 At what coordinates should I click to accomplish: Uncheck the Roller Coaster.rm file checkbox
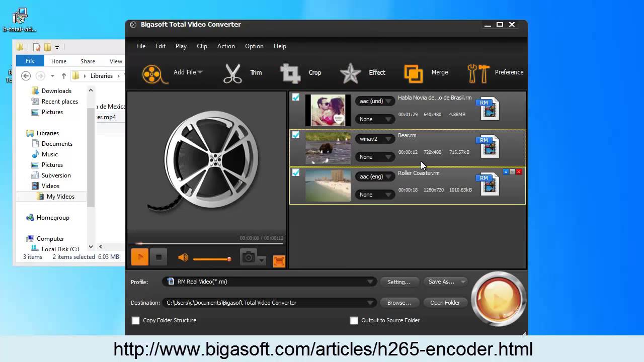click(296, 172)
